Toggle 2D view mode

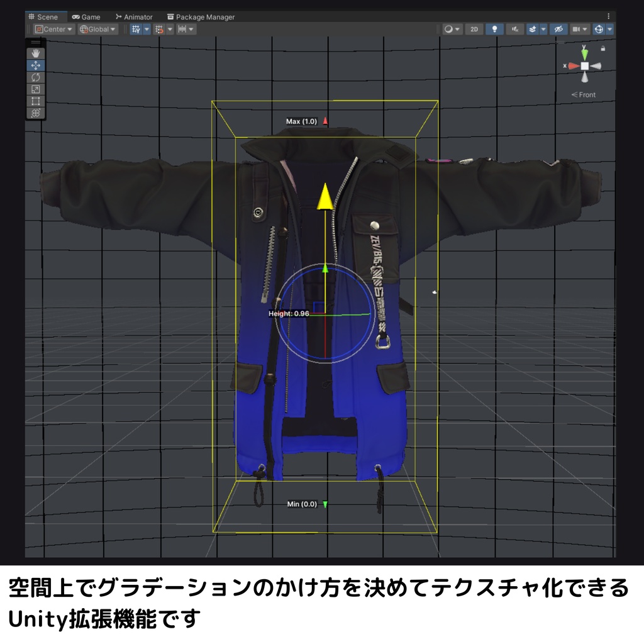click(474, 29)
